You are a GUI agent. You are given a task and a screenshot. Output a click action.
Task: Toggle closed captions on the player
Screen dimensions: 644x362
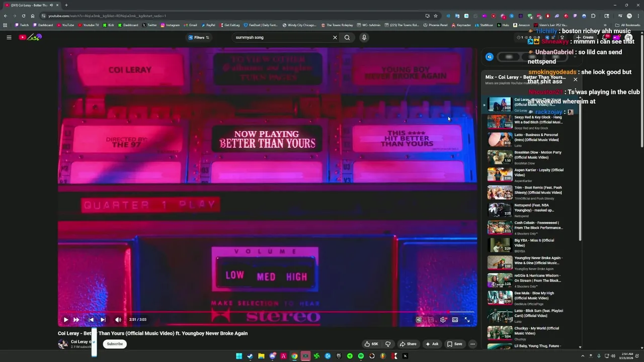pyautogui.click(x=431, y=320)
